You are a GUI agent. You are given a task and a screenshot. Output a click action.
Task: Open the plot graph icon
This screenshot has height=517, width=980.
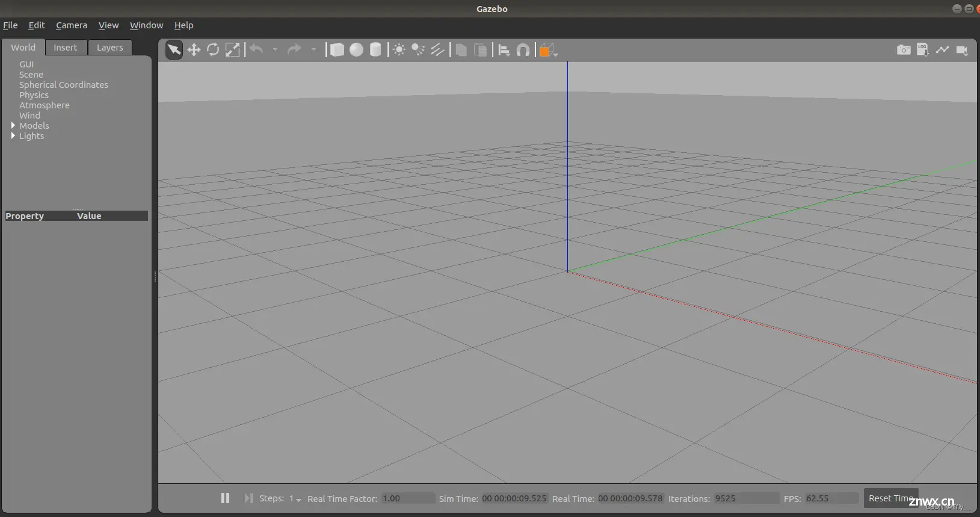tap(942, 50)
